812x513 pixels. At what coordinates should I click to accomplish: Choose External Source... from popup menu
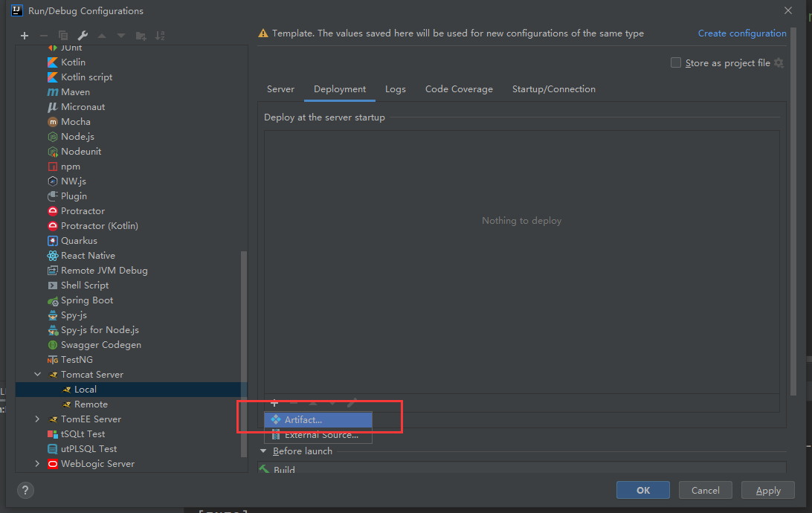tap(318, 435)
